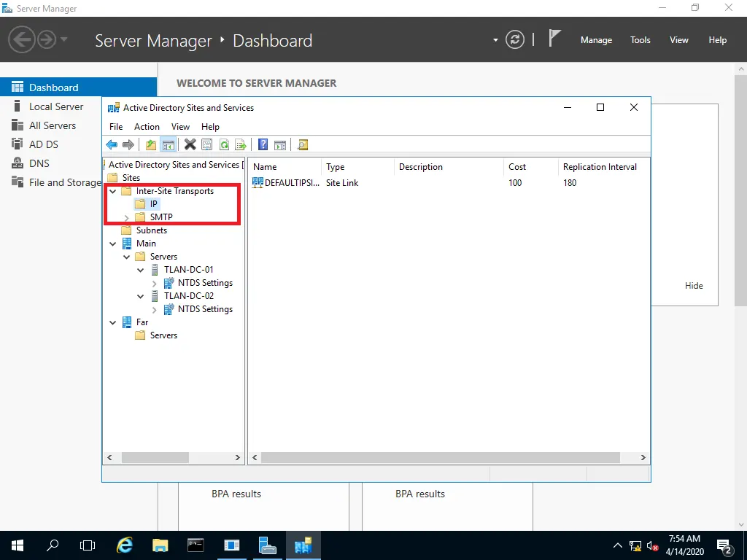Collapse the Inter-Site Transports node

point(113,192)
